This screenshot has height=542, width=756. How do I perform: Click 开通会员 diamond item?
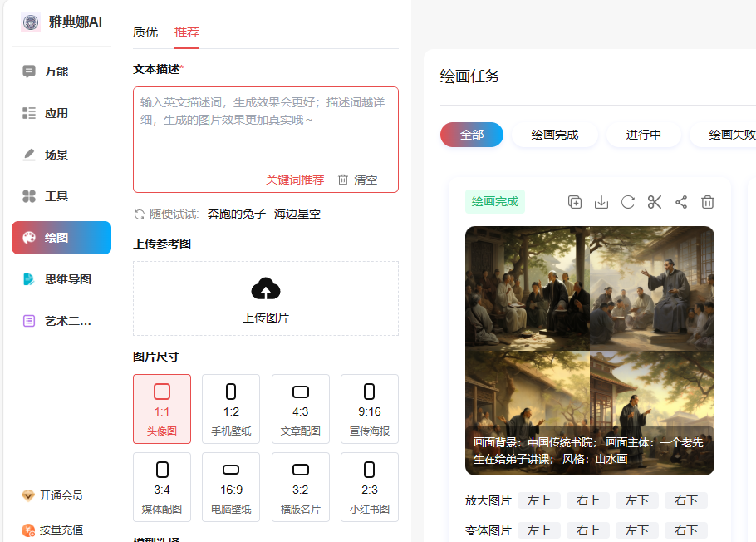click(52, 495)
